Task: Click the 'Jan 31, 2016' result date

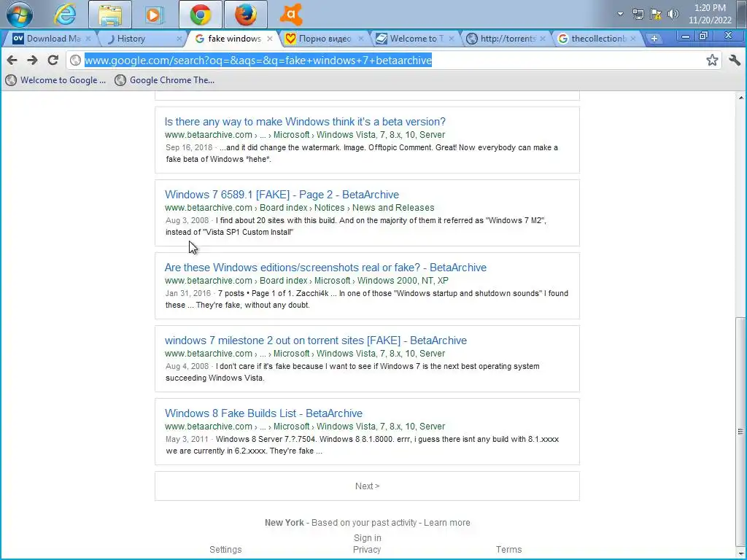Action: 187,293
